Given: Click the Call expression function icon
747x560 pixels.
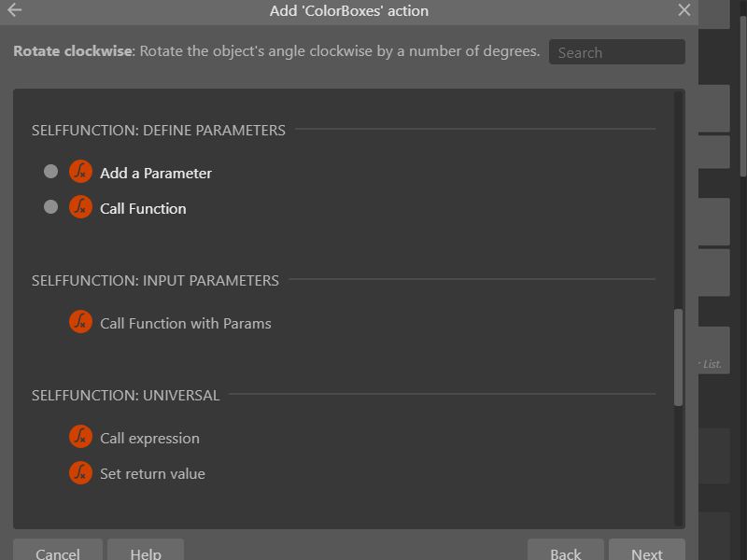Looking at the screenshot, I should click(80, 437).
